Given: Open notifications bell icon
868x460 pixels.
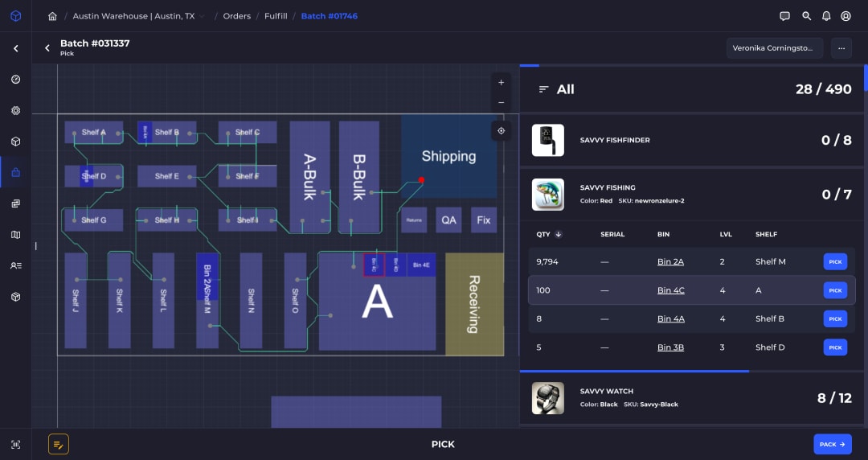Looking at the screenshot, I should coord(826,16).
